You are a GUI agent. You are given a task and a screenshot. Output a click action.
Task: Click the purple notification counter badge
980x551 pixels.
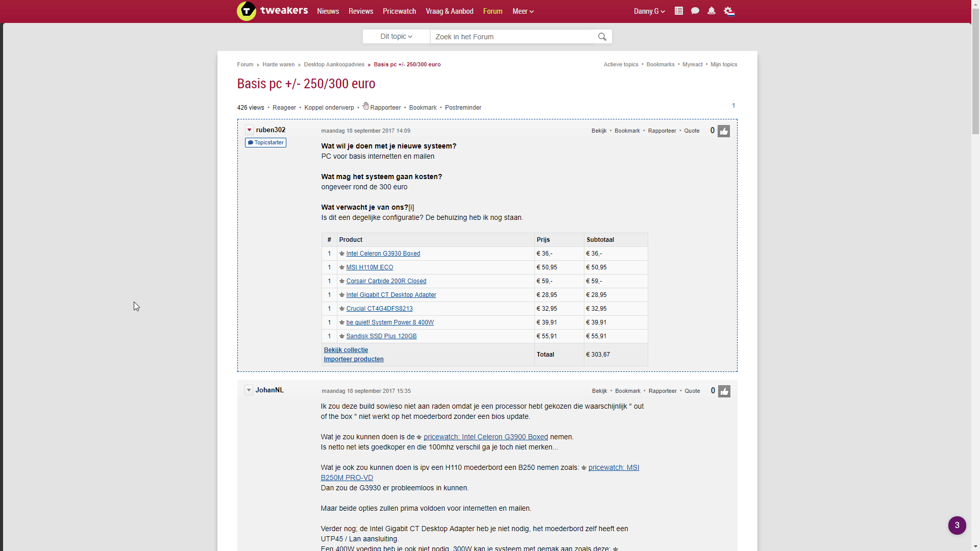click(x=957, y=525)
